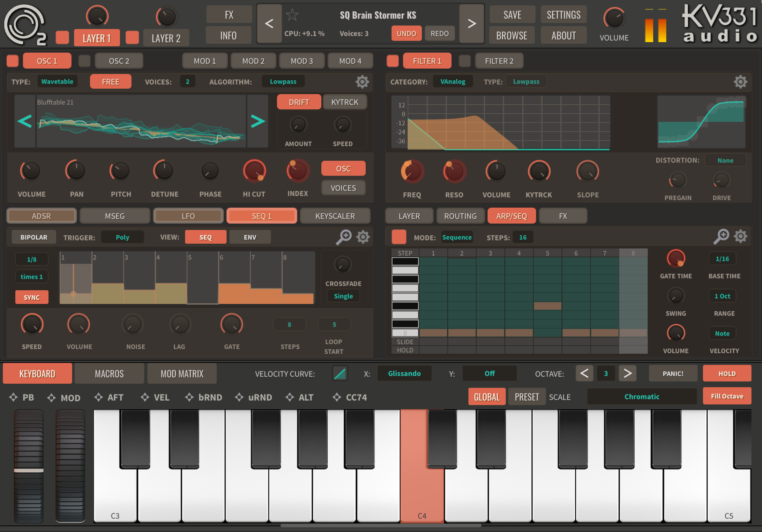Open the distortion None dropdown
This screenshot has width=762, height=532.
(725, 160)
